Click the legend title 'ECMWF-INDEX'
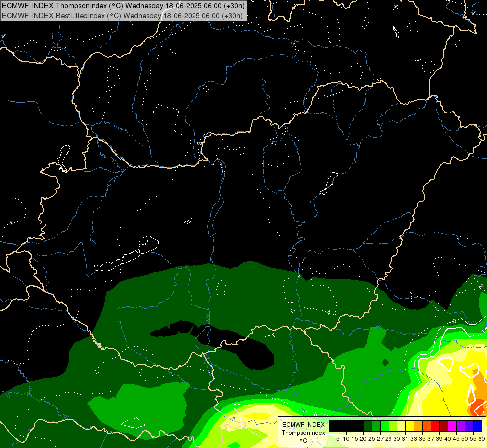 pos(303,425)
